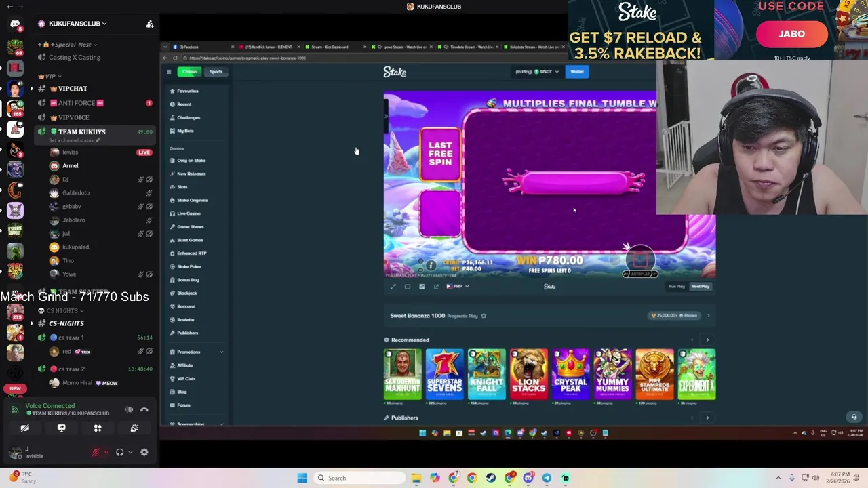Expand the Promotions section in Stake sidebar

click(x=197, y=352)
